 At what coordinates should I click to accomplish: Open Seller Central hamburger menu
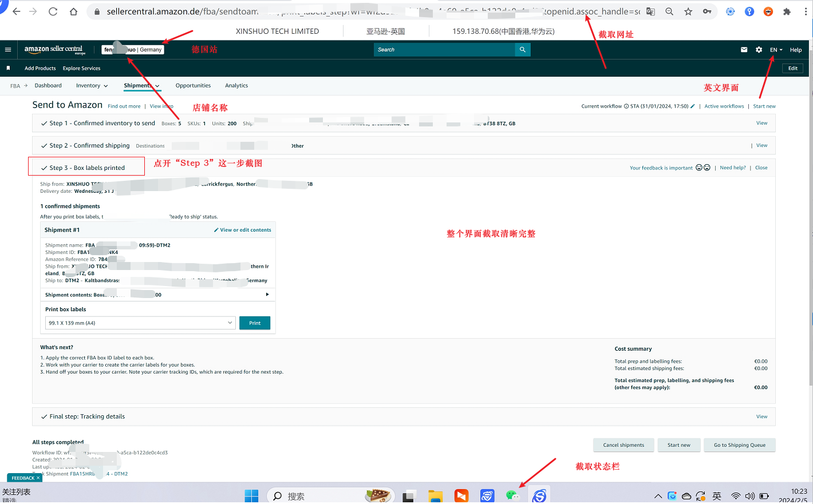coord(8,50)
